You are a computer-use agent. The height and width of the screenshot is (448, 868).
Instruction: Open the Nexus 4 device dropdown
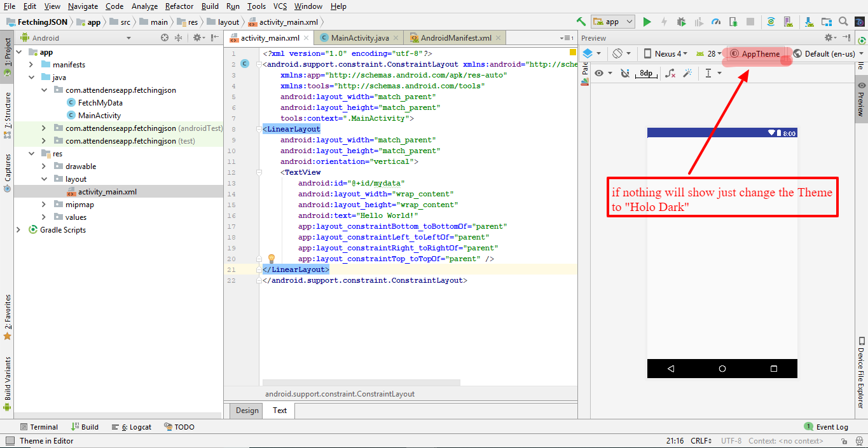coord(665,54)
